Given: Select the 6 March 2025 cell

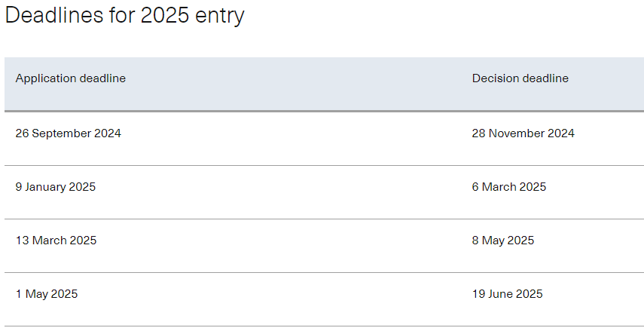Looking at the screenshot, I should click(x=509, y=187).
